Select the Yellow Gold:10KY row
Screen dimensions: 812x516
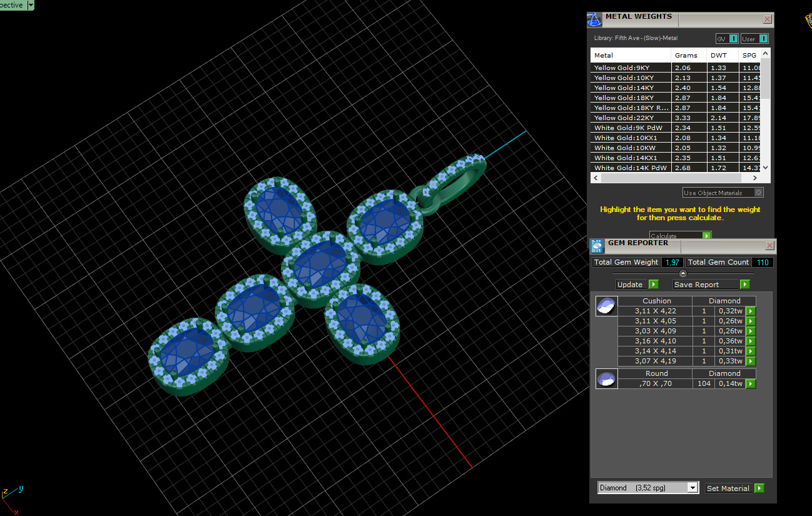[x=676, y=78]
